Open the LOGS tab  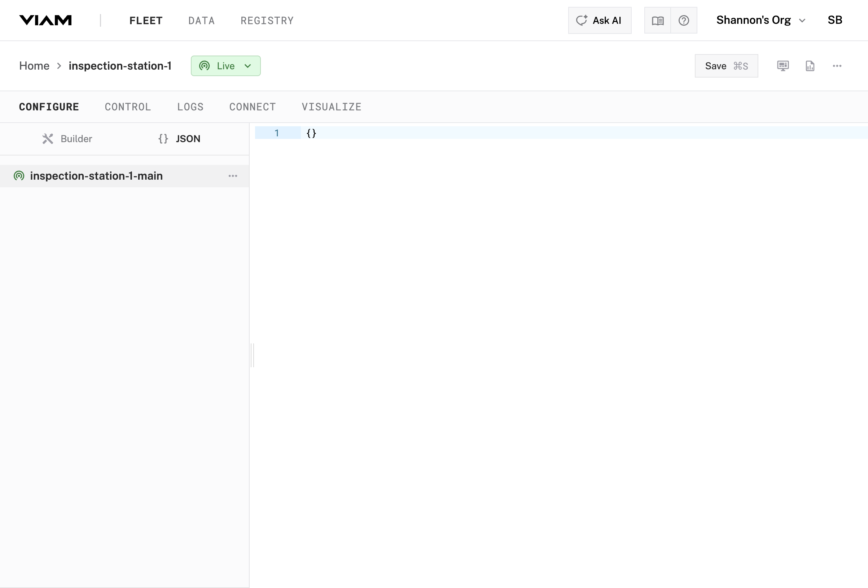(190, 107)
